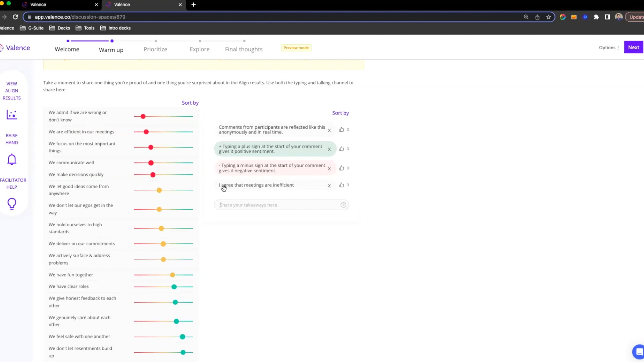Click the Next button
This screenshot has height=362, width=644.
pyautogui.click(x=634, y=47)
